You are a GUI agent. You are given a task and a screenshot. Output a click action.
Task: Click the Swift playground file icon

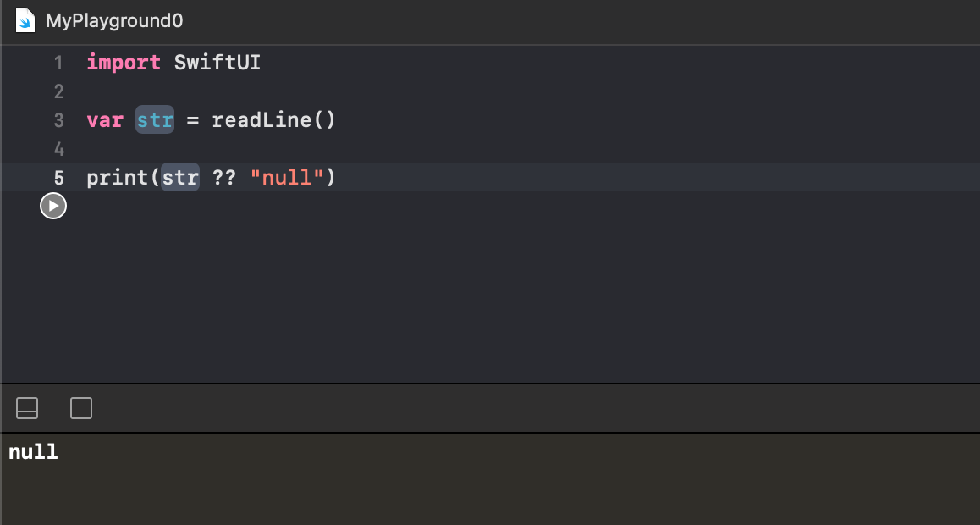25,20
